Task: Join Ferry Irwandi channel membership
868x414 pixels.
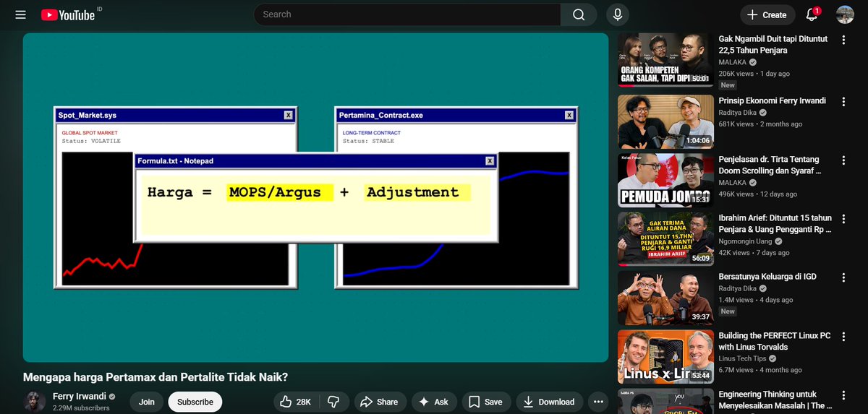Action: pyautogui.click(x=146, y=402)
